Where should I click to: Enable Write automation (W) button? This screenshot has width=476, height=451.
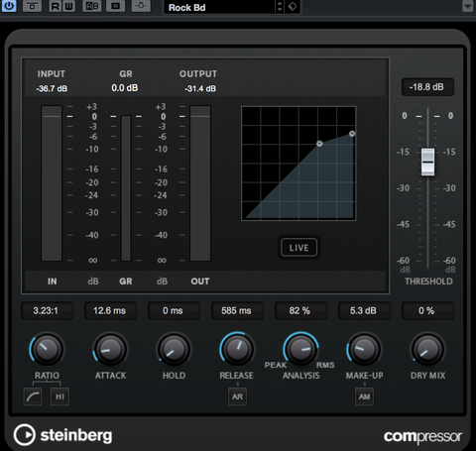tap(68, 6)
